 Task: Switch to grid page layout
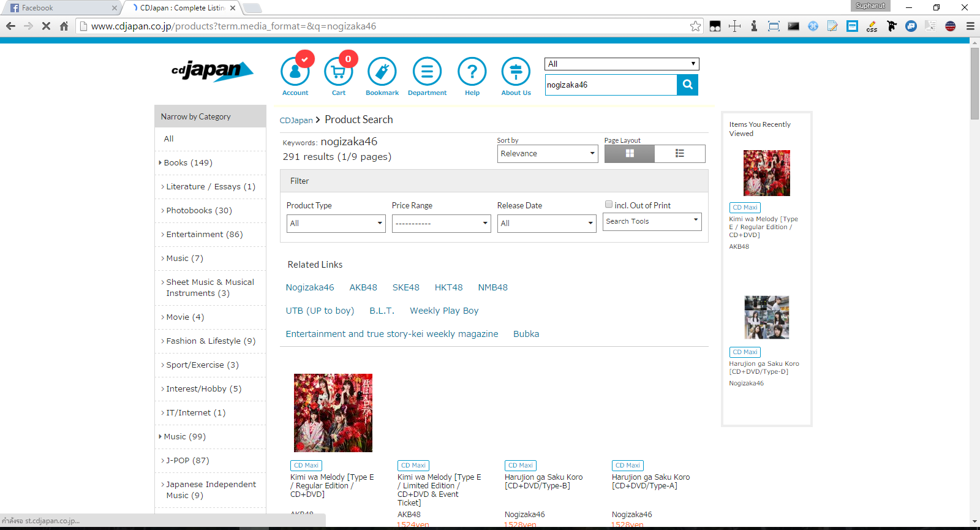pyautogui.click(x=630, y=153)
